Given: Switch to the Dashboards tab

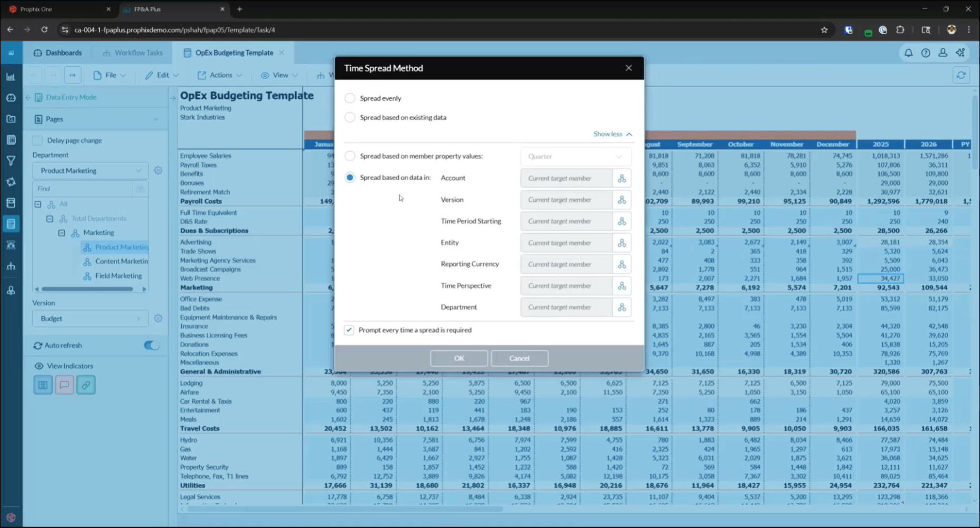Looking at the screenshot, I should 58,53.
